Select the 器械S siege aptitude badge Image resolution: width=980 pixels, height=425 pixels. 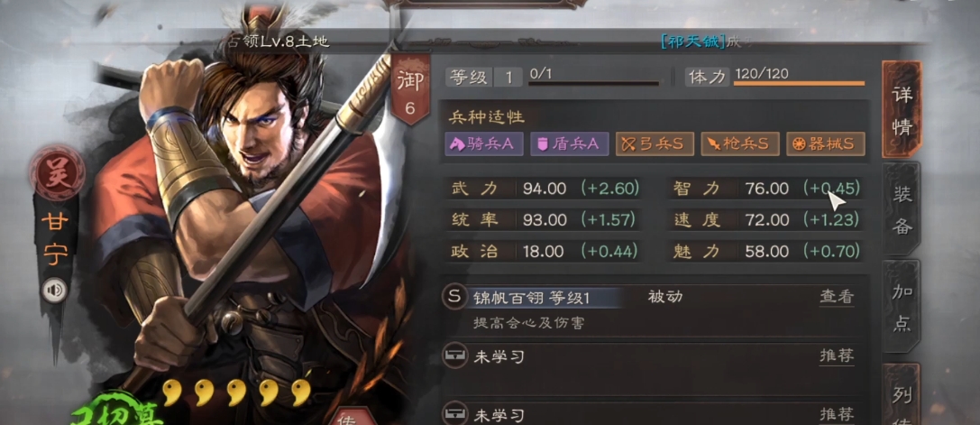click(x=825, y=144)
